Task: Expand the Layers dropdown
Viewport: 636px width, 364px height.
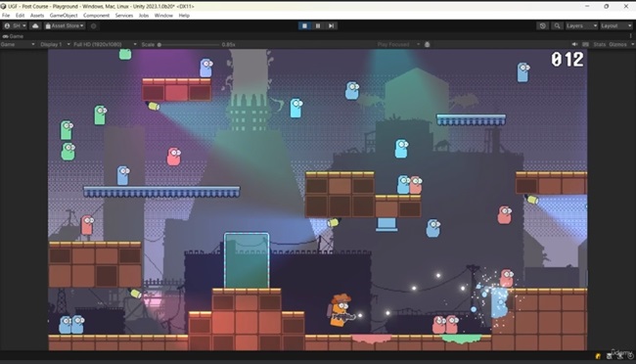Action: [x=581, y=26]
